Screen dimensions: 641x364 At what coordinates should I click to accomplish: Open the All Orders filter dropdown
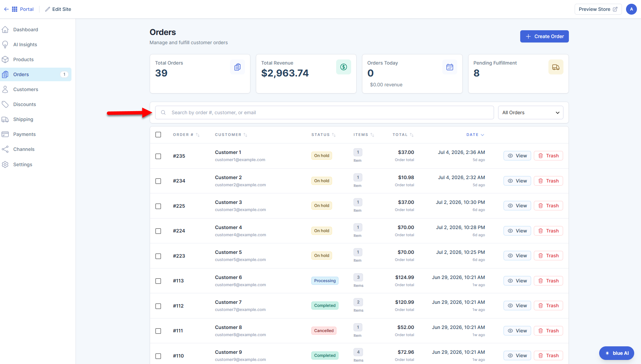pos(530,112)
